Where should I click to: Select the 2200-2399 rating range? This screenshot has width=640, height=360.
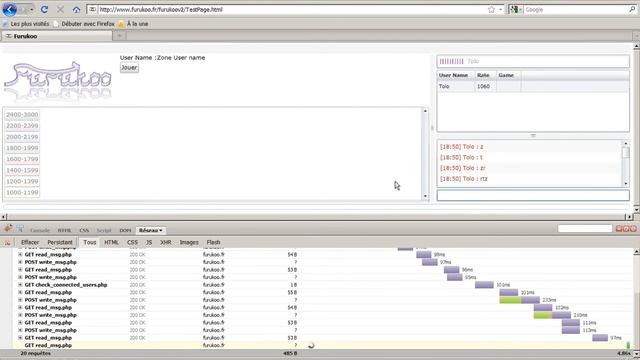(22, 126)
